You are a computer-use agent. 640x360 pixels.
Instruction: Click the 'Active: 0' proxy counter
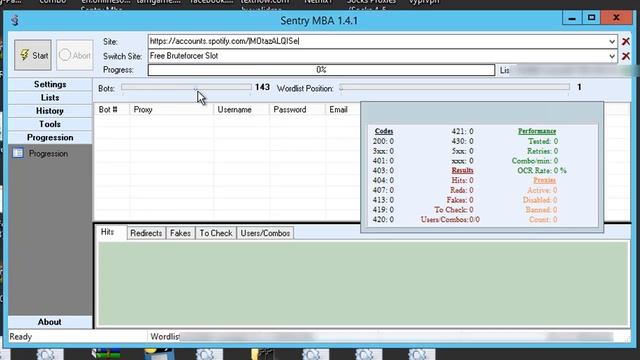(542, 190)
